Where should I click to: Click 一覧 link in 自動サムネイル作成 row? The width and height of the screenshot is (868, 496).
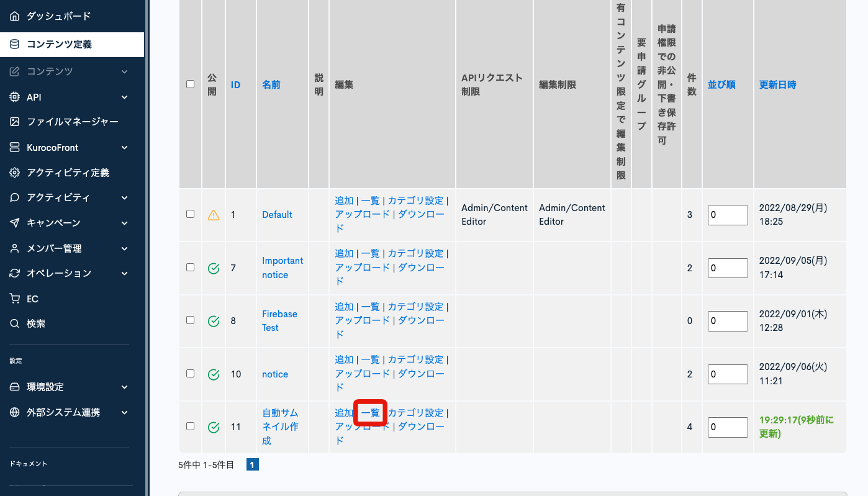pos(371,413)
